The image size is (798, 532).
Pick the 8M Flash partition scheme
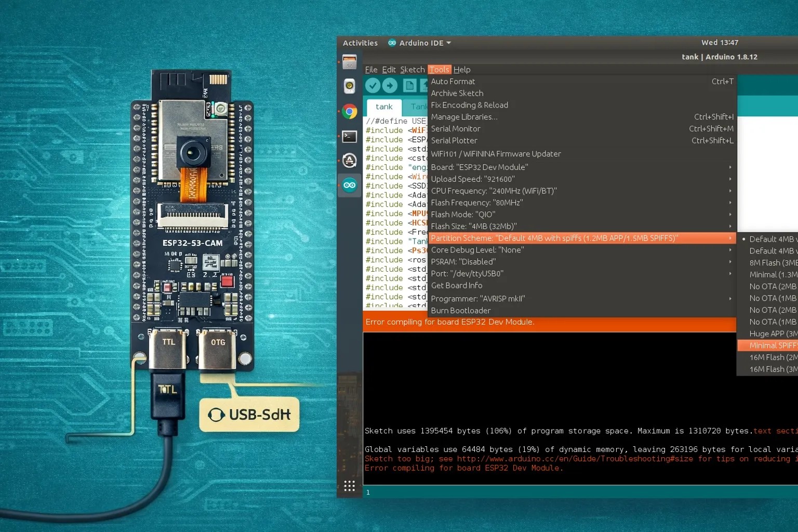(x=772, y=263)
